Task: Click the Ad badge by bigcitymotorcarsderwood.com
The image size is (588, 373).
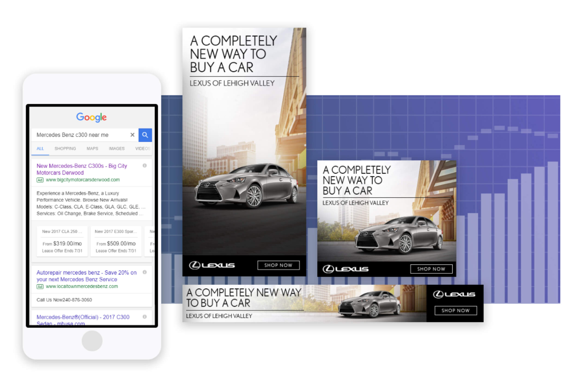Action: 40,180
